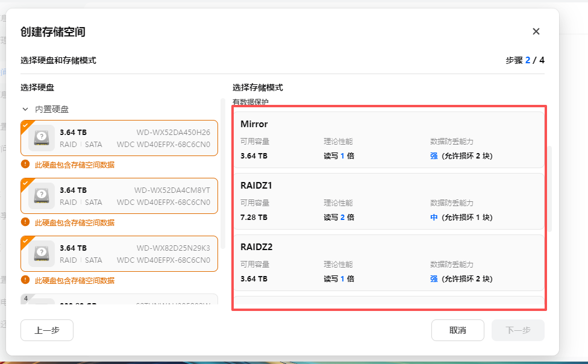Click drive icon of disk WD-WX82D25N29K3

click(x=42, y=254)
